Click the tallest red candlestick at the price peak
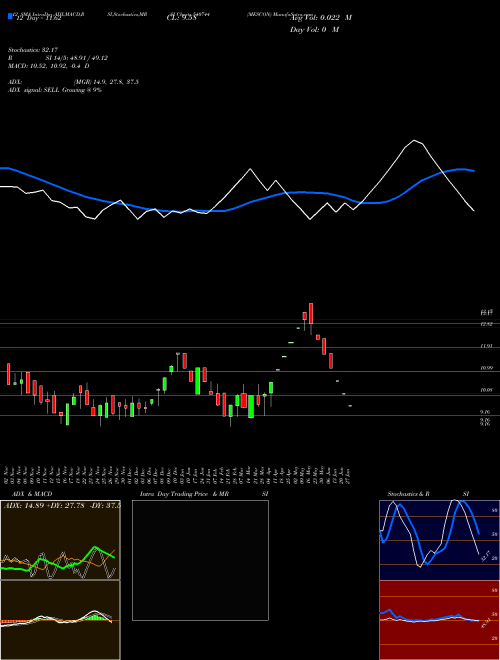The height and width of the screenshot is (660, 500). tap(311, 313)
